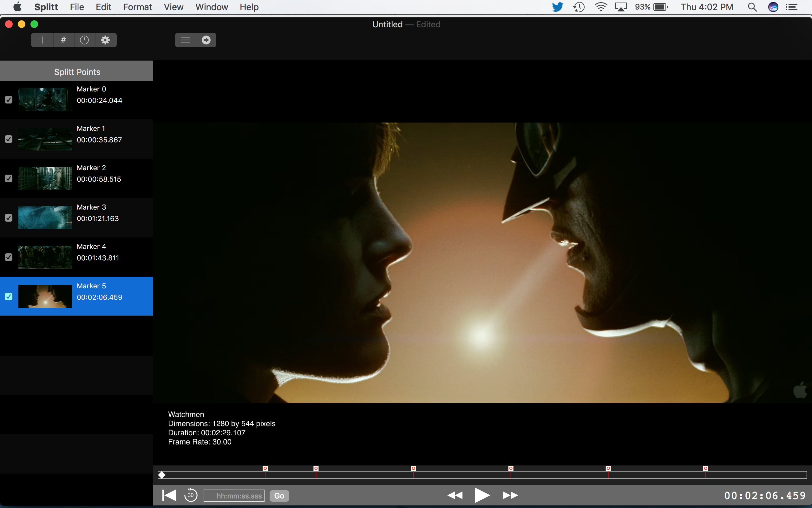
Task: Click the plus button to add a splitt point
Action: 43,40
